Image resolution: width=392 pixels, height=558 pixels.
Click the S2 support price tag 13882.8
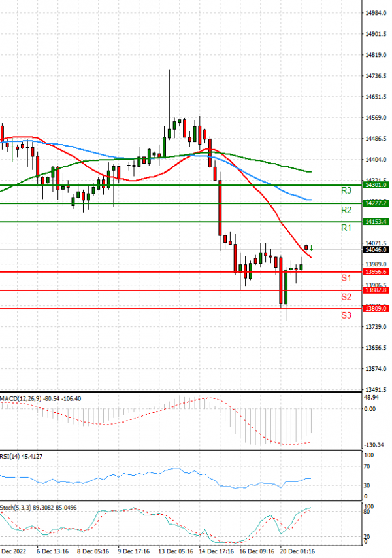click(375, 290)
